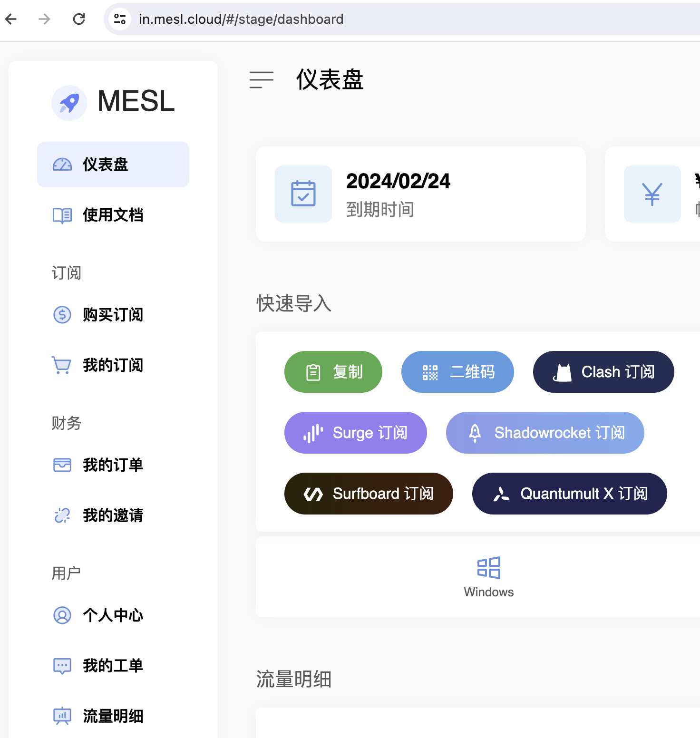Import subscription via Clash 订阅 button
The image size is (700, 738).
(603, 372)
